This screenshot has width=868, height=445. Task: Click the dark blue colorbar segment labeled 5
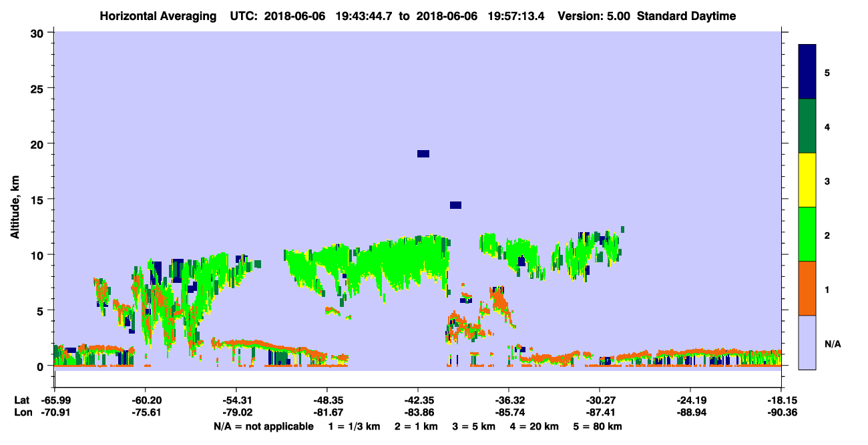pyautogui.click(x=807, y=72)
